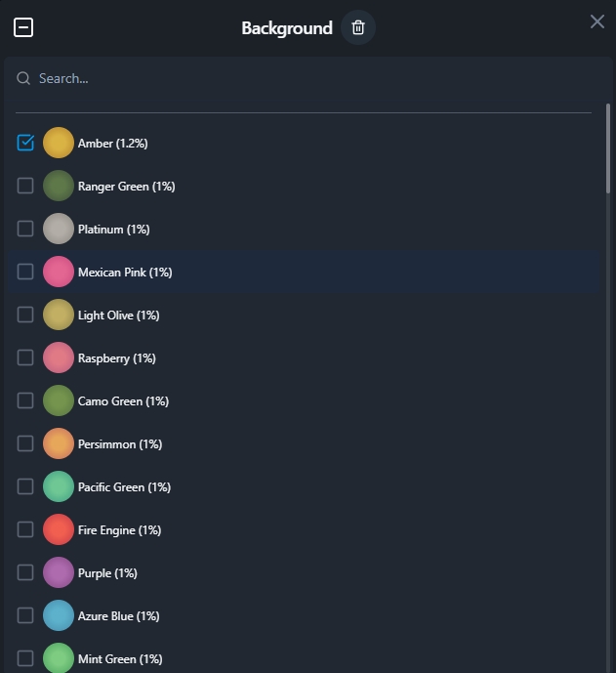Enable the Ranger Green checkbox
Viewport: 616px width, 673px height.
coord(25,186)
